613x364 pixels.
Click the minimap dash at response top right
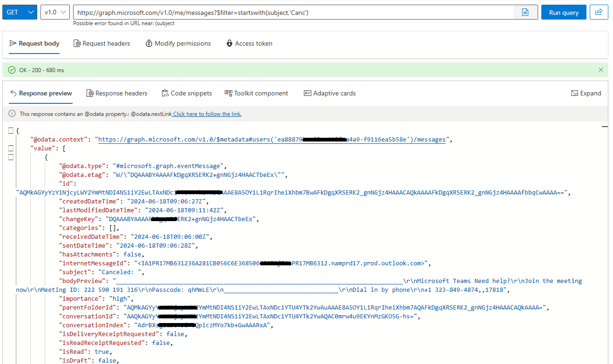[605, 126]
